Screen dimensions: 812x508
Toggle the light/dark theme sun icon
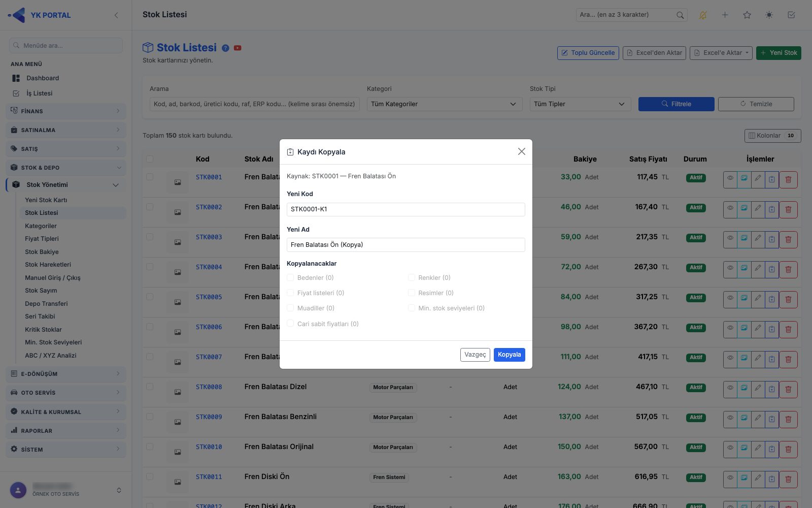(x=769, y=15)
